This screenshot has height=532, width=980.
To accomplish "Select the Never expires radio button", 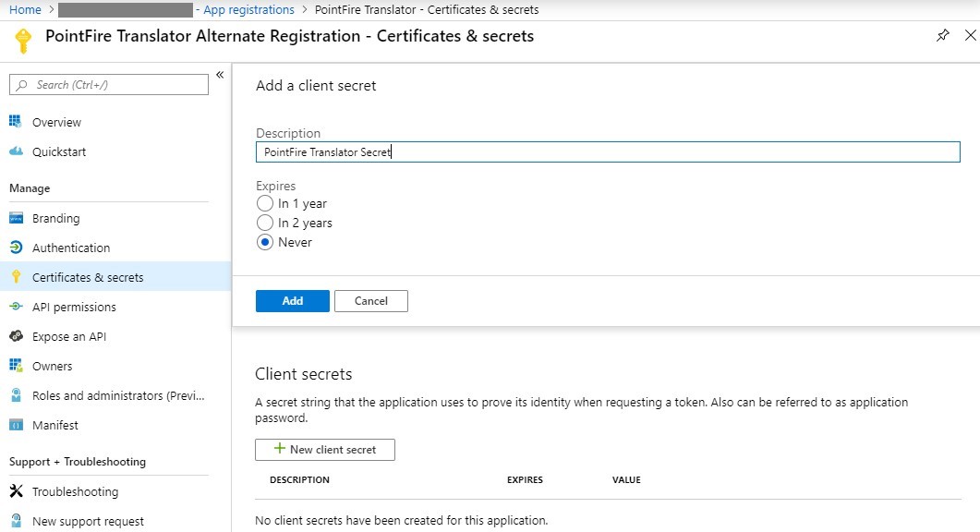I will pos(265,242).
